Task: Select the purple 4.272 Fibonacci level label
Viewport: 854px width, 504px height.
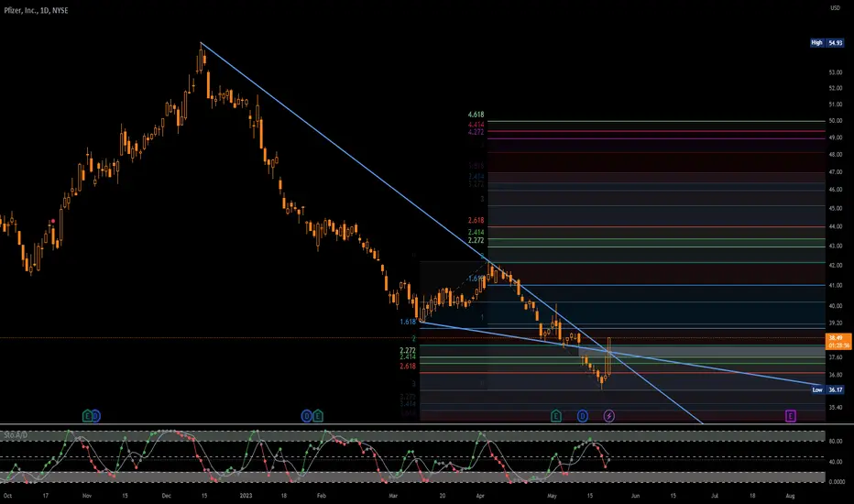Action: click(x=476, y=132)
